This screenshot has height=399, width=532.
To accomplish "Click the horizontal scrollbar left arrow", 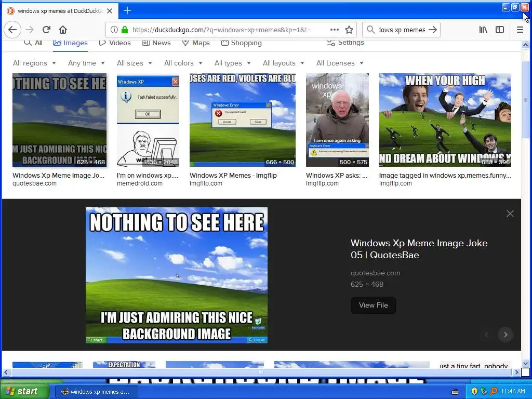I will tap(6, 372).
